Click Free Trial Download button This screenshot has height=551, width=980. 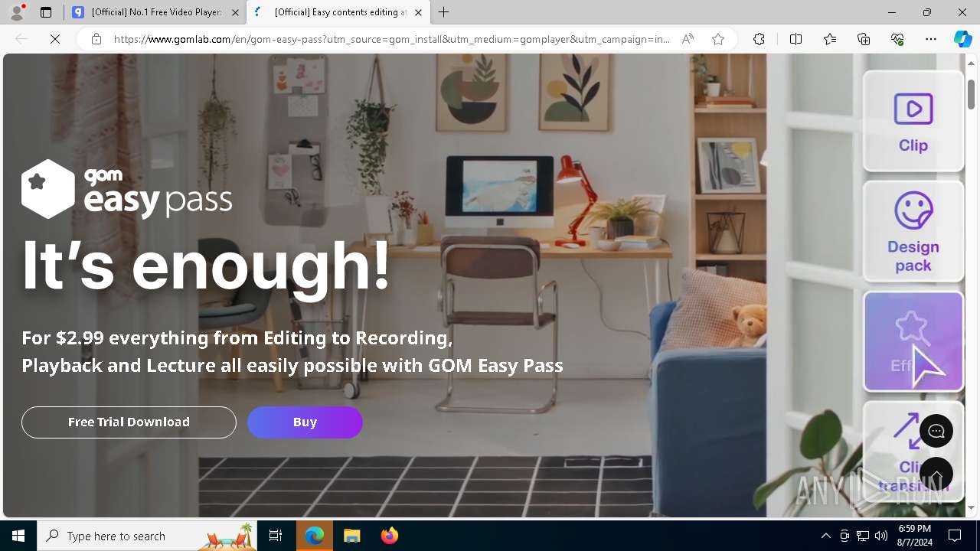(x=129, y=422)
